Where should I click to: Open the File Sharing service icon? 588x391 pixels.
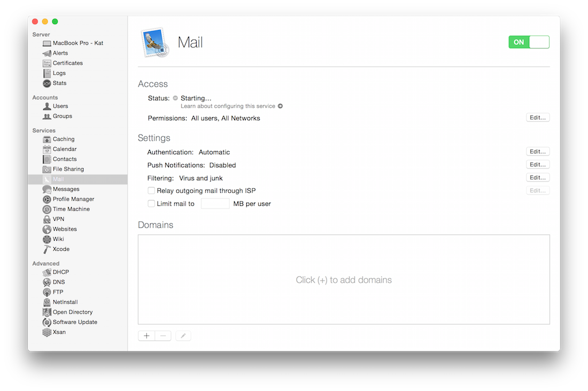tap(47, 169)
